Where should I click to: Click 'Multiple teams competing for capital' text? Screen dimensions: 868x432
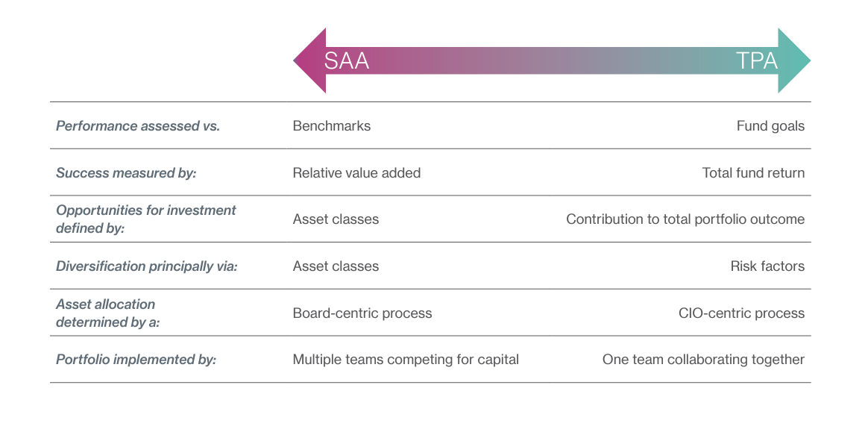[x=406, y=360]
